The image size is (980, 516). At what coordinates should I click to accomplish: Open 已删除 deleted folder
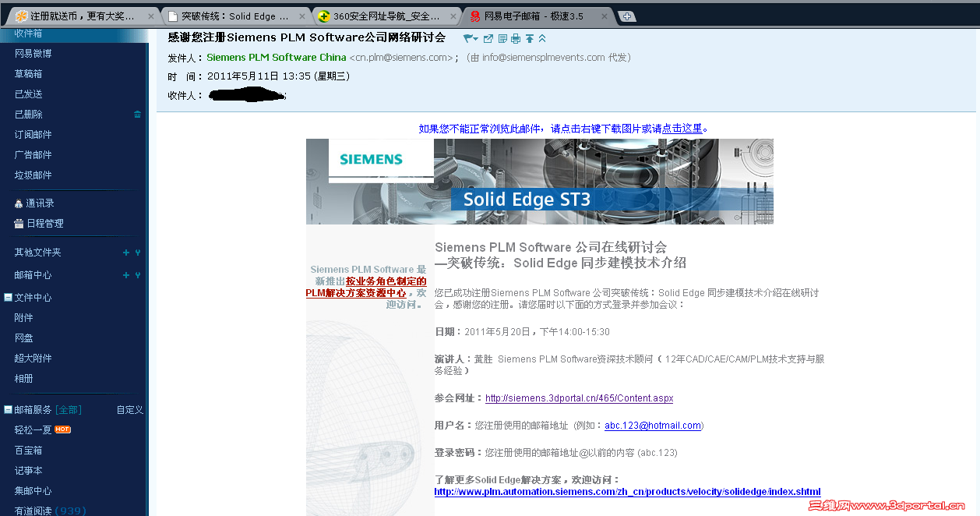pos(28,115)
